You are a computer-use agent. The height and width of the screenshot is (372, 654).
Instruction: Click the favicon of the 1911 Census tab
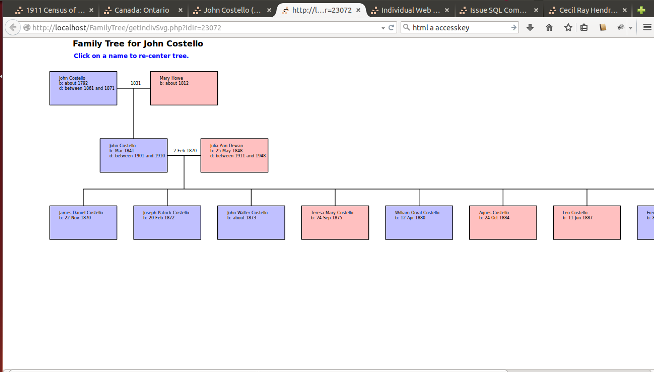click(x=18, y=10)
